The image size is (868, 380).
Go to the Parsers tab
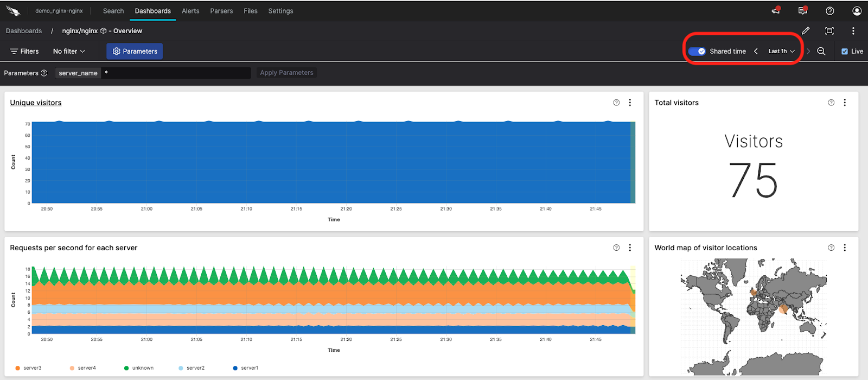coord(221,11)
